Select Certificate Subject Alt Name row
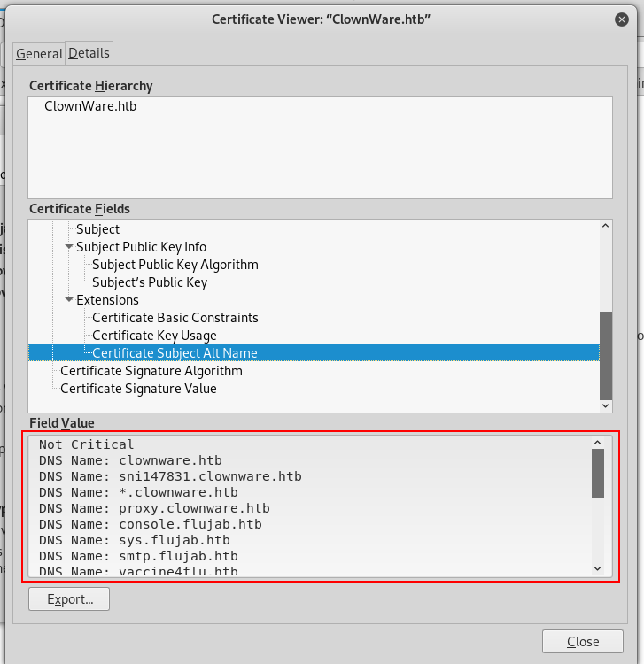Viewport: 644px width, 664px height. click(x=175, y=353)
